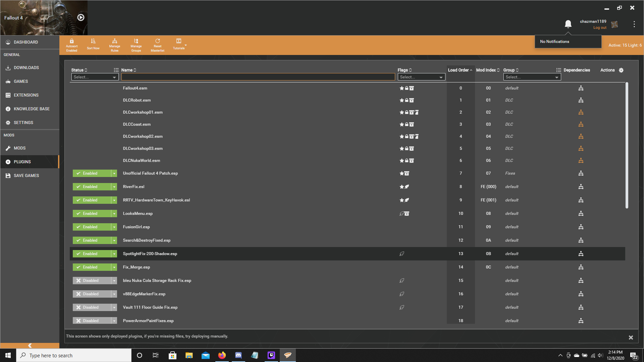The height and width of the screenshot is (362, 644).
Task: Collapse the sidebar with the arrow
Action: pos(30,346)
